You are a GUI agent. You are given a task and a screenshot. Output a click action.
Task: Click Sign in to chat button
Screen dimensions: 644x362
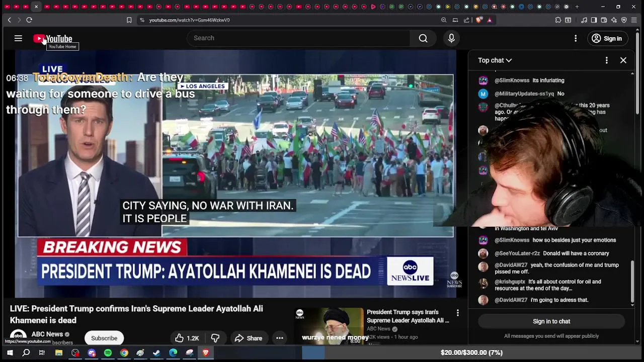pos(551,321)
